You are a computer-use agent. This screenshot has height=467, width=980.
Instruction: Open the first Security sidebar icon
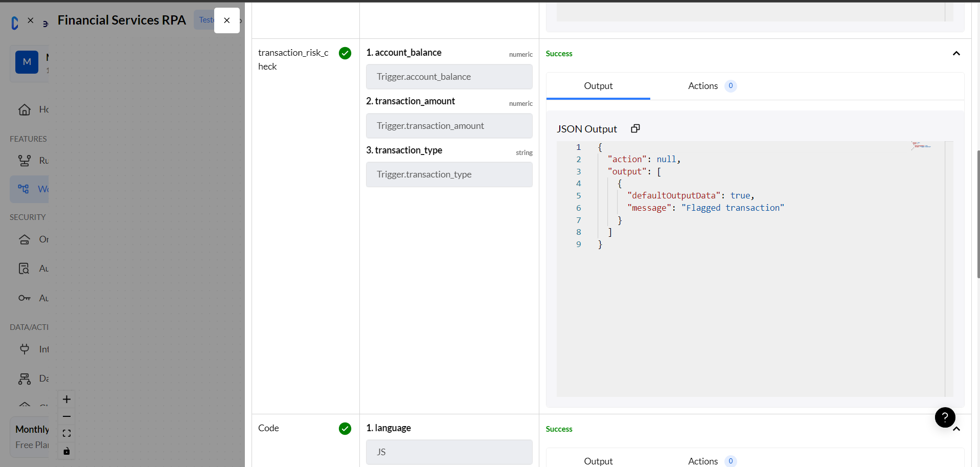(25, 239)
